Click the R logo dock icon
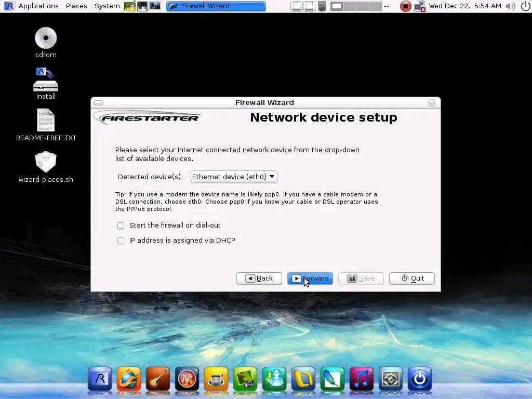 tap(100, 379)
